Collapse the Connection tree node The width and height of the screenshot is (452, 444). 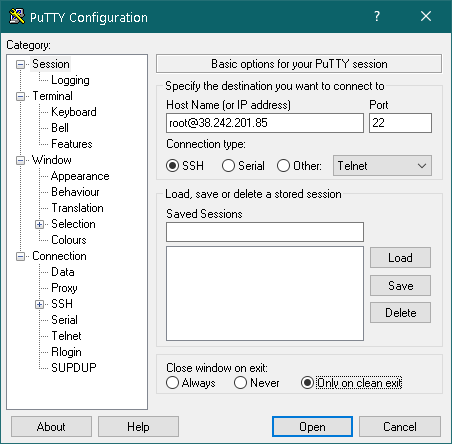click(20, 256)
